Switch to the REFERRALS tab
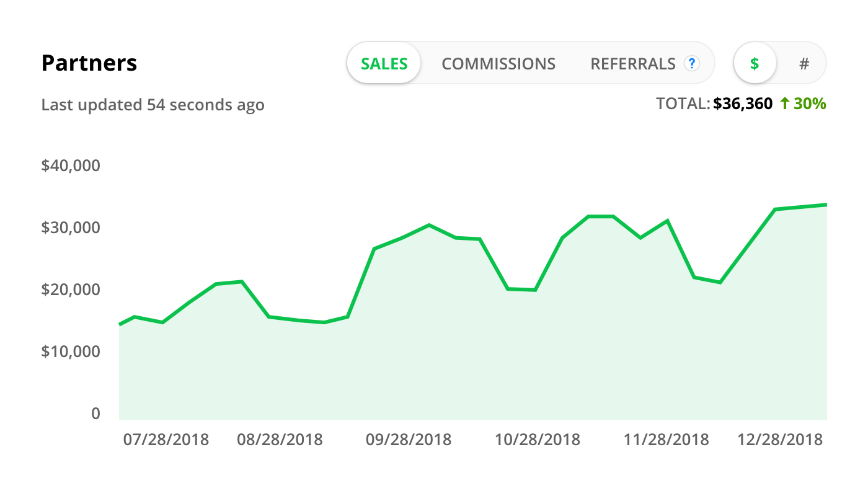The height and width of the screenshot is (486, 868). [633, 63]
